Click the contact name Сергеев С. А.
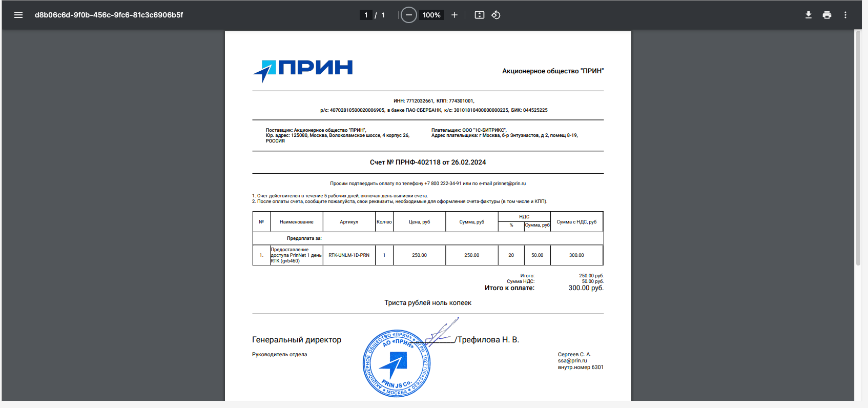Viewport: 868px width, 408px height. tap(574, 354)
